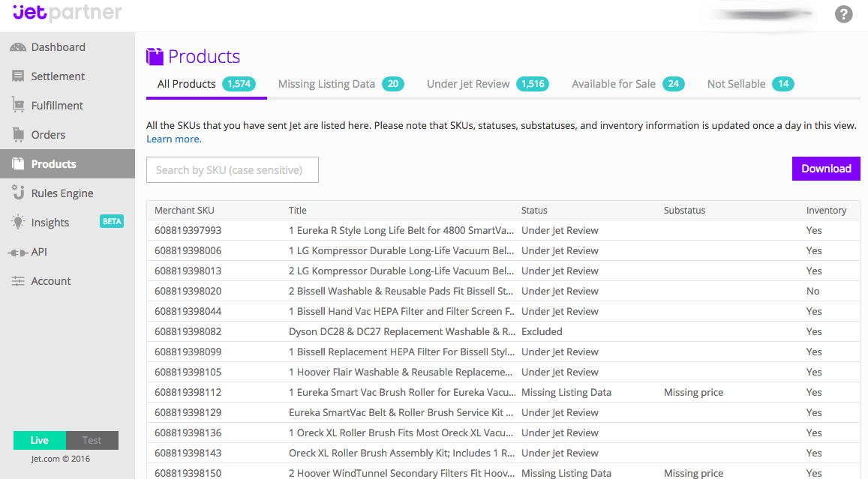The height and width of the screenshot is (479, 868).
Task: Click the Substatus column header
Action: point(684,210)
